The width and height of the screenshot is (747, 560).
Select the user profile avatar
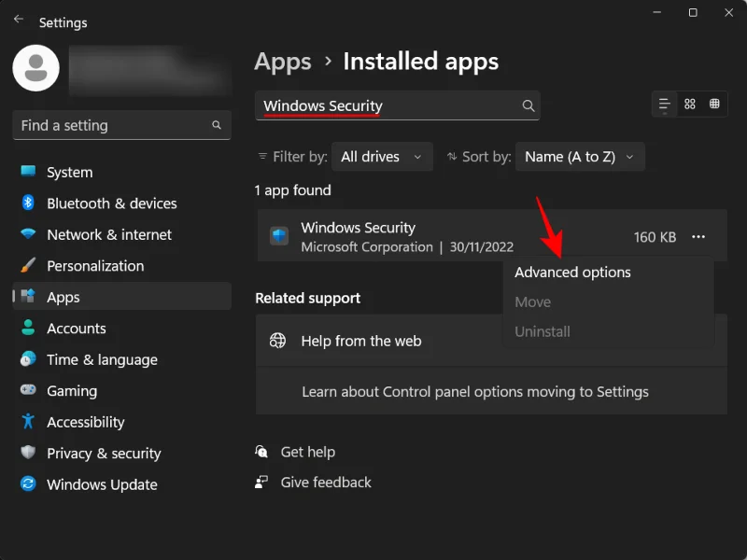(x=35, y=68)
